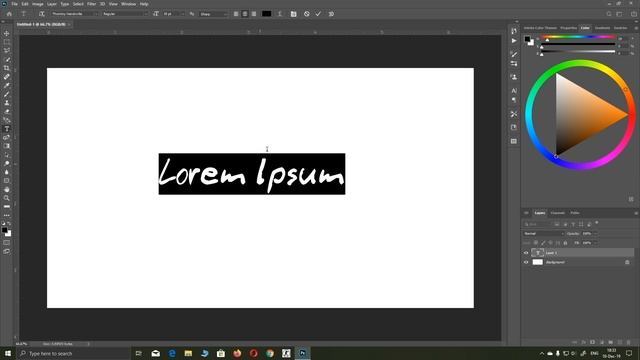The image size is (640, 360).
Task: Open the Character panel icon in dock
Action: [514, 91]
